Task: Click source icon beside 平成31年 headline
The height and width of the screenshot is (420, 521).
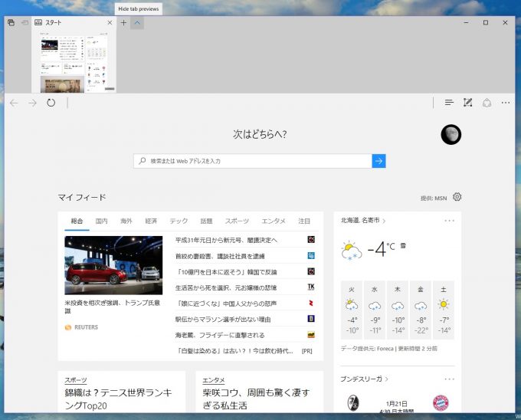Action: click(x=311, y=240)
